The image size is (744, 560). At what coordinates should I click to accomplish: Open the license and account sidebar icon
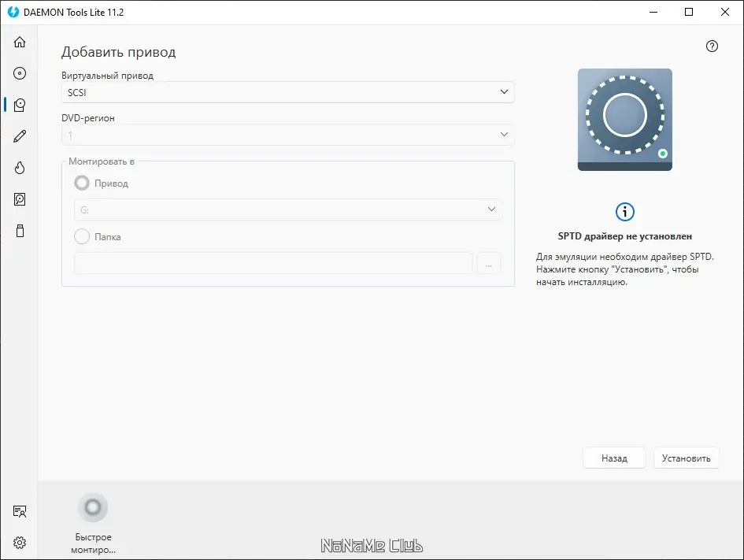coord(20,511)
